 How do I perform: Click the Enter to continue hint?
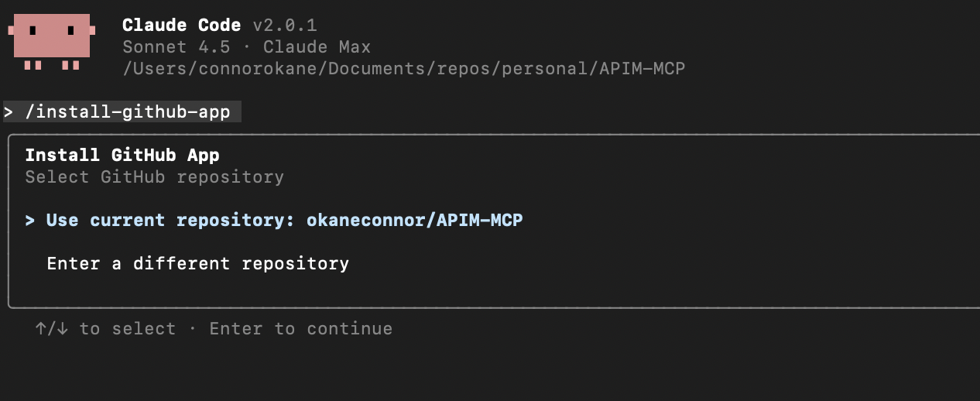(300, 329)
